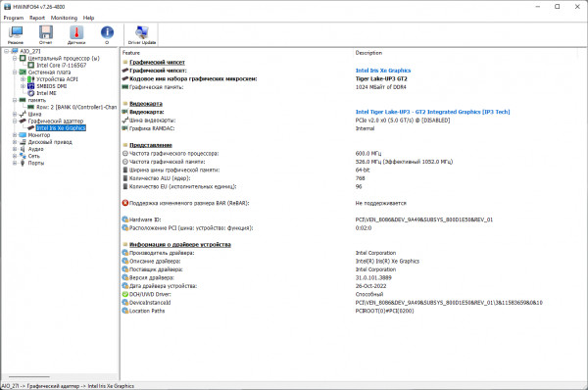This screenshot has height=390, width=588.
Task: Click the 64-bit memory bus width value
Action: [363, 170]
